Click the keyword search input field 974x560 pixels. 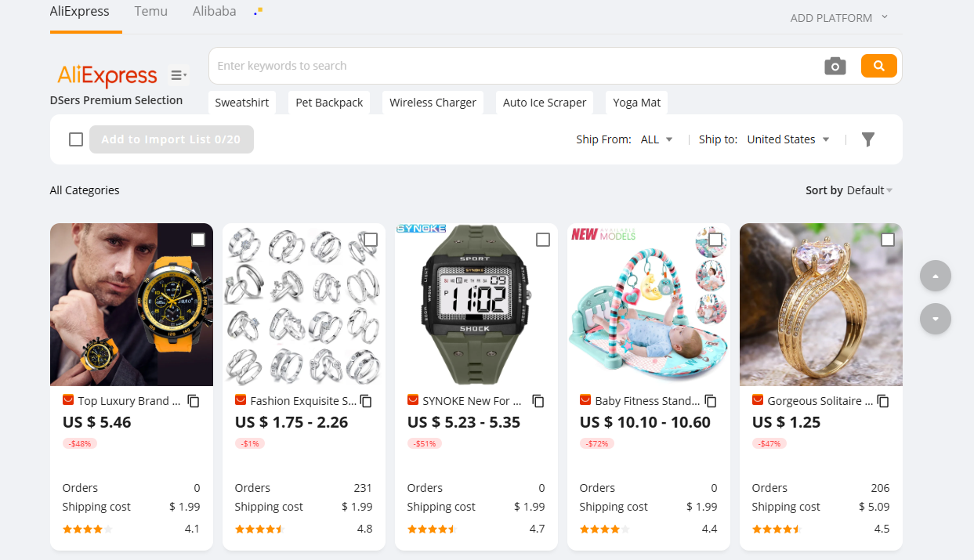pos(509,66)
